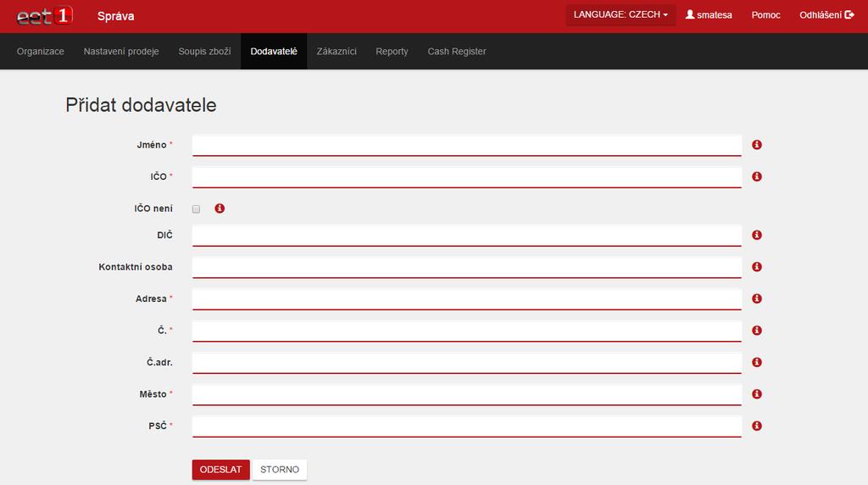868x485 pixels.
Task: Open info icon next to Jméno field
Action: pyautogui.click(x=757, y=144)
